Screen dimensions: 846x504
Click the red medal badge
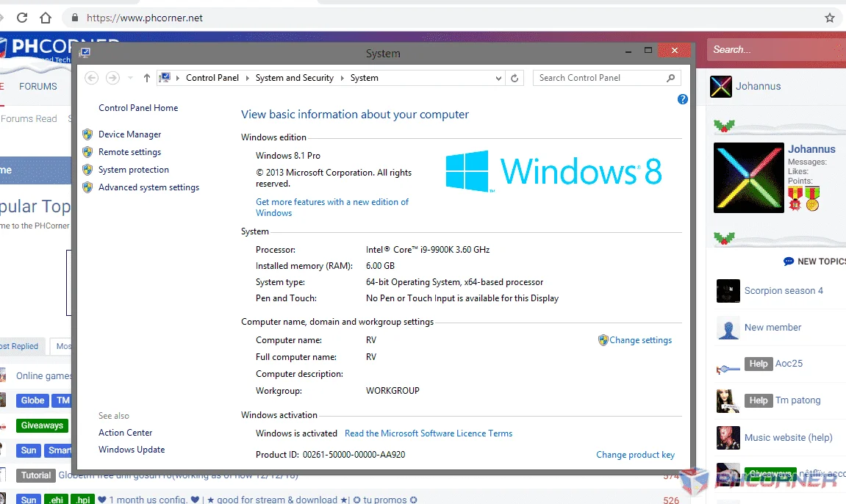click(x=795, y=198)
